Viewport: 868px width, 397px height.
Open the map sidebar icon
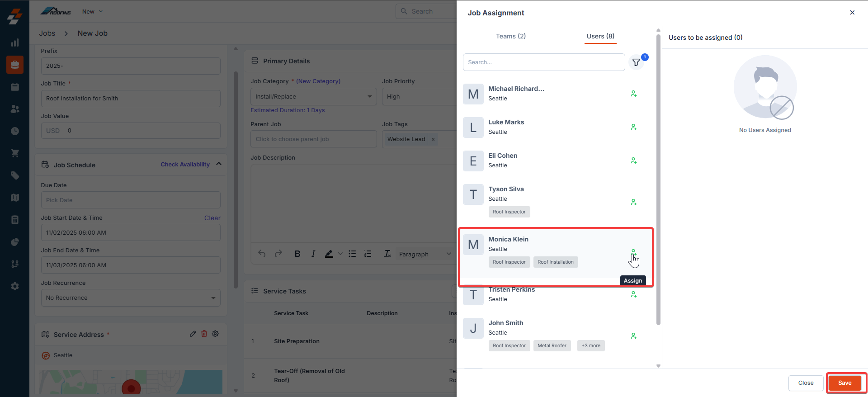[15, 198]
